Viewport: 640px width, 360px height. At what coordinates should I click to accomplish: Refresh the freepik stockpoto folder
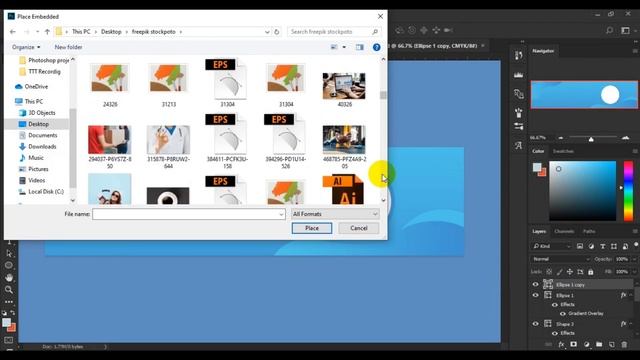[x=277, y=32]
